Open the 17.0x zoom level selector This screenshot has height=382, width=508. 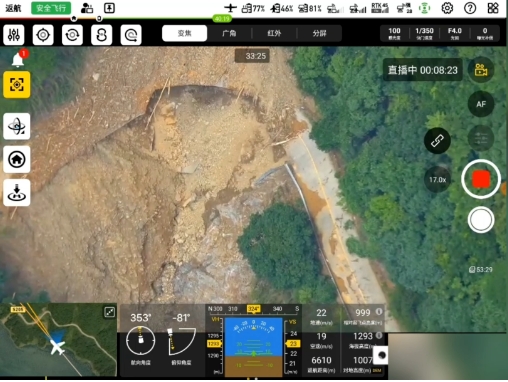coord(437,180)
